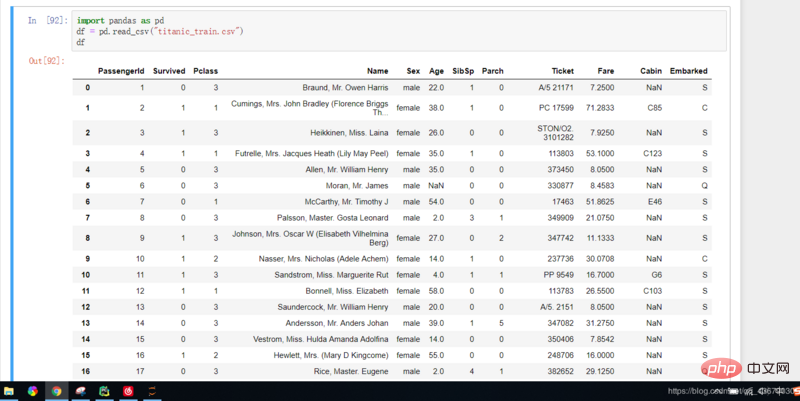
Task: Click cabin value 'C85'
Action: (655, 108)
